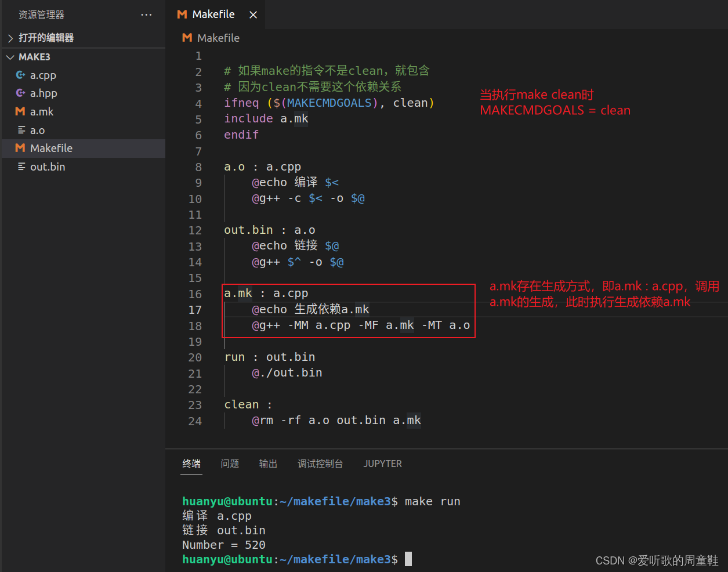The height and width of the screenshot is (572, 728).
Task: Switch to the 输出 panel tab
Action: click(268, 464)
